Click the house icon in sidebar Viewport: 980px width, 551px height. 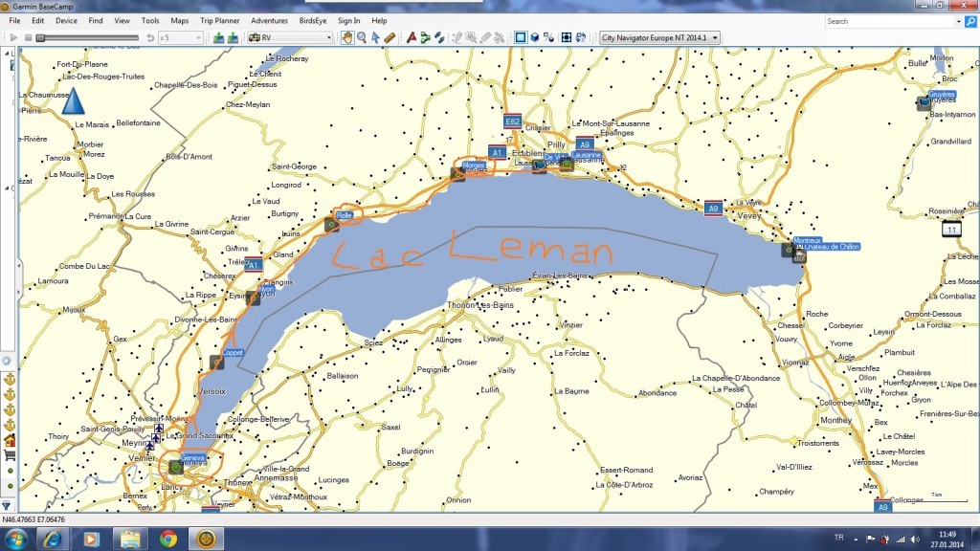(x=9, y=440)
